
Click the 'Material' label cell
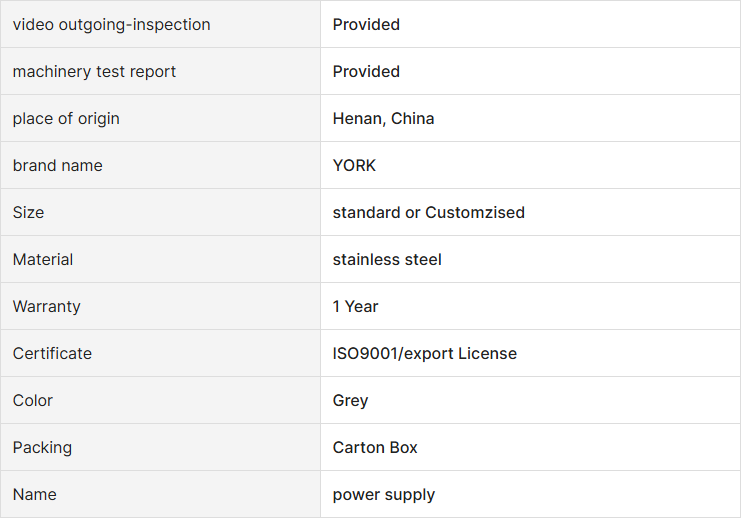pos(43,259)
